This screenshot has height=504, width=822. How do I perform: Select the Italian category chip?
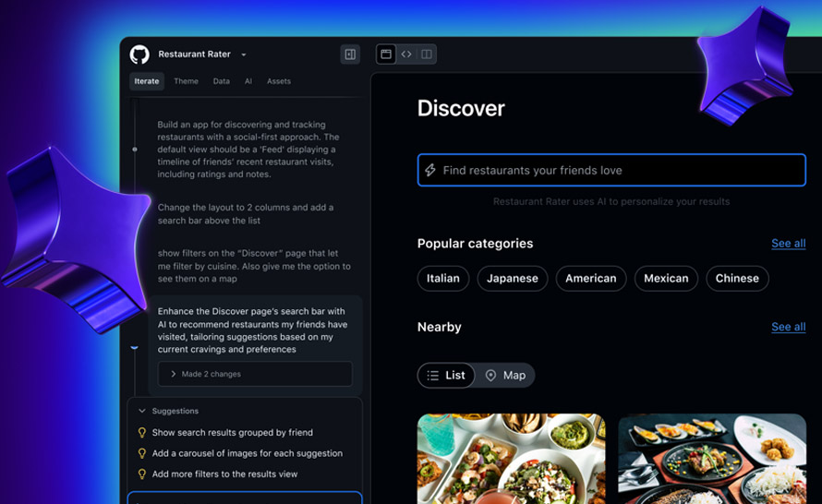(x=443, y=278)
